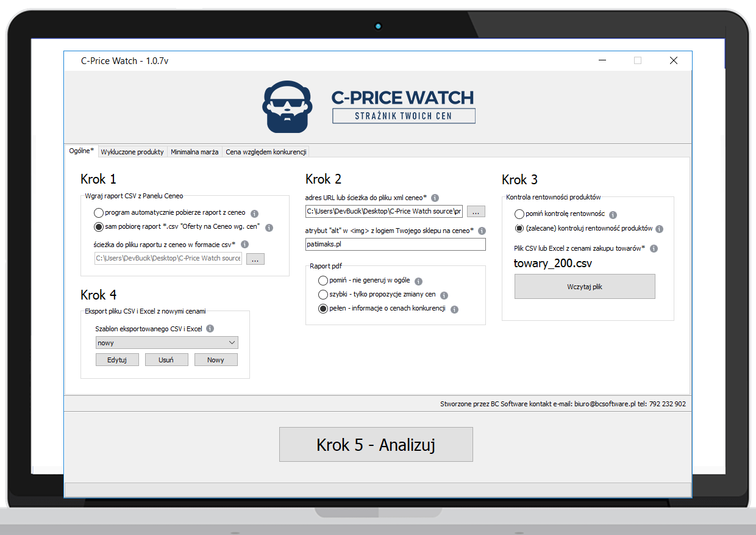Click the "patiimaks.pl" alt attribute field
The width and height of the screenshot is (756, 535).
(x=396, y=244)
